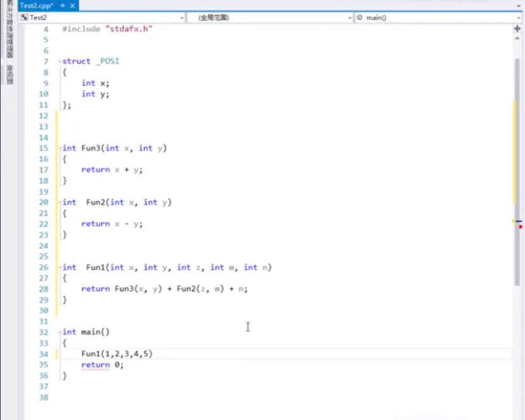Click the scrollbar up arrow

tap(517, 38)
